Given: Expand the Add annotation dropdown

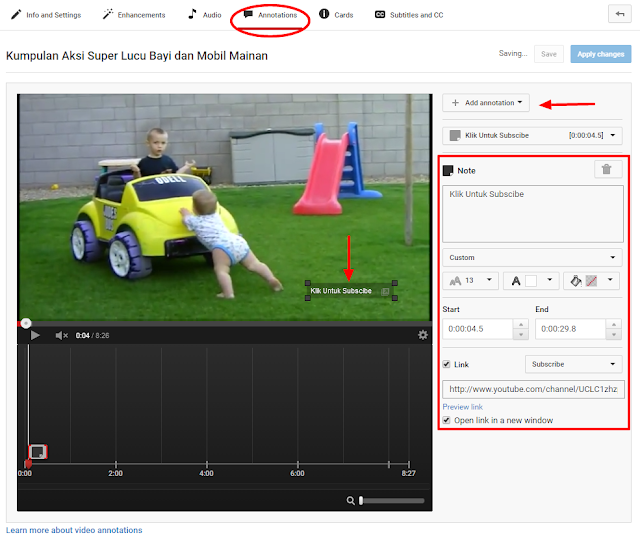Looking at the screenshot, I should pos(486,103).
